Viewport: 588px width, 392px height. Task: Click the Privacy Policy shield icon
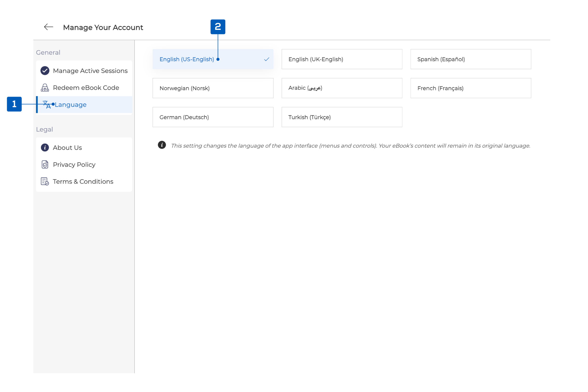45,165
